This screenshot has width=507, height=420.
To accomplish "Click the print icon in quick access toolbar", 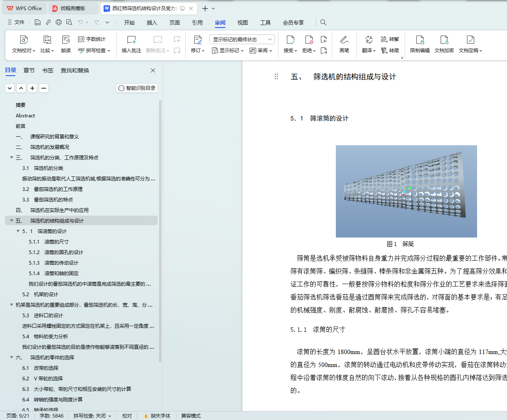I will pyautogui.click(x=59, y=22).
